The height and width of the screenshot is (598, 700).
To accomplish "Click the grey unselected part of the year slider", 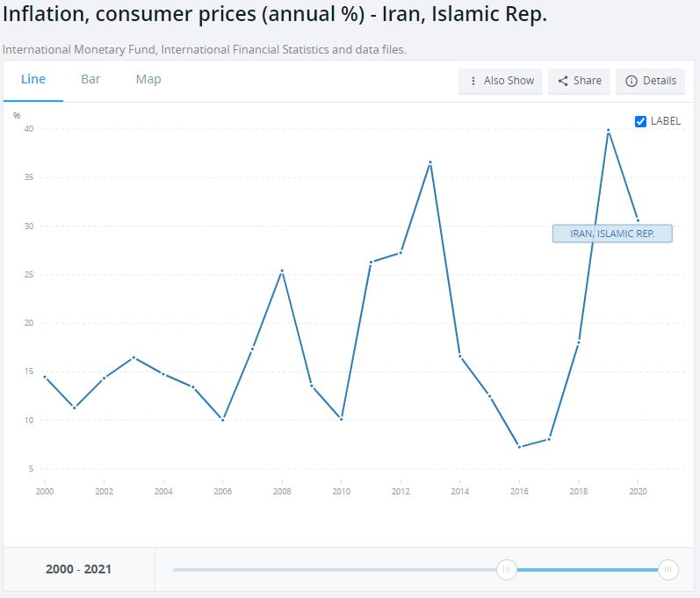I will click(x=334, y=570).
